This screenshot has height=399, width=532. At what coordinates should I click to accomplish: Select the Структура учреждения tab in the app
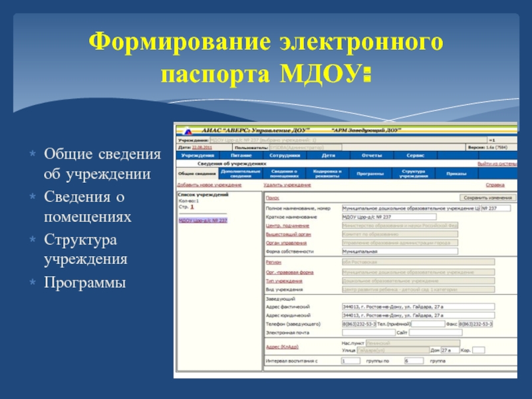[x=414, y=174]
